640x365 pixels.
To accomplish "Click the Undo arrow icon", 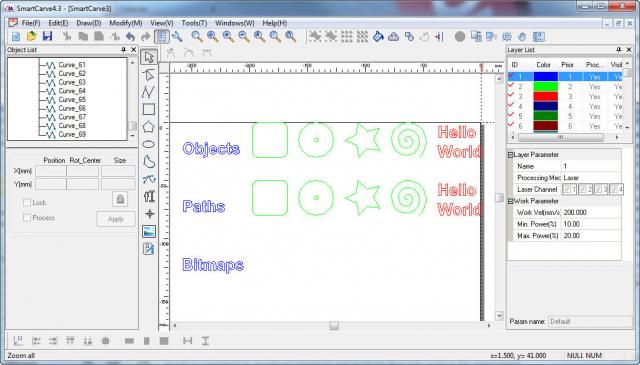I will coord(131,37).
